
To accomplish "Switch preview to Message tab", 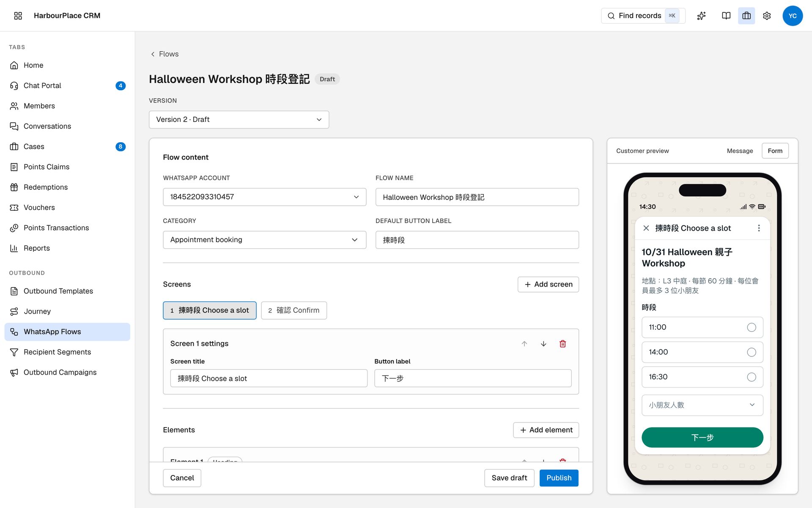I will click(x=740, y=151).
